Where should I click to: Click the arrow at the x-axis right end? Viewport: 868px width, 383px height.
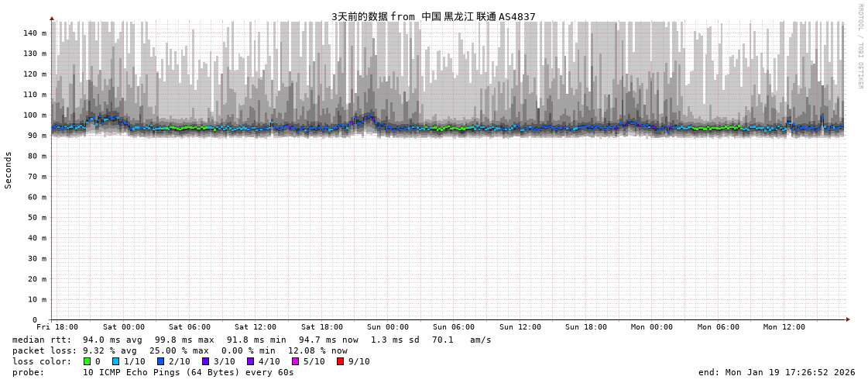(x=848, y=319)
